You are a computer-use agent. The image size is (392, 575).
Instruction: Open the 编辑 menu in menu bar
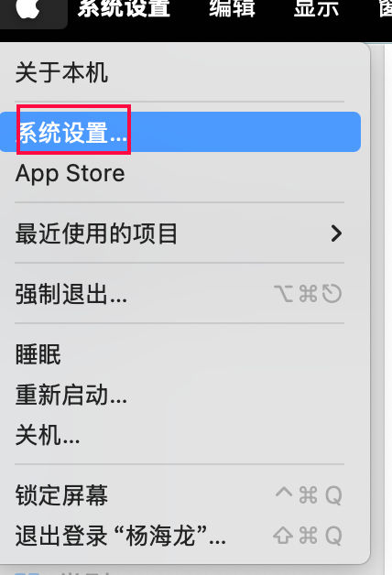pos(232,8)
